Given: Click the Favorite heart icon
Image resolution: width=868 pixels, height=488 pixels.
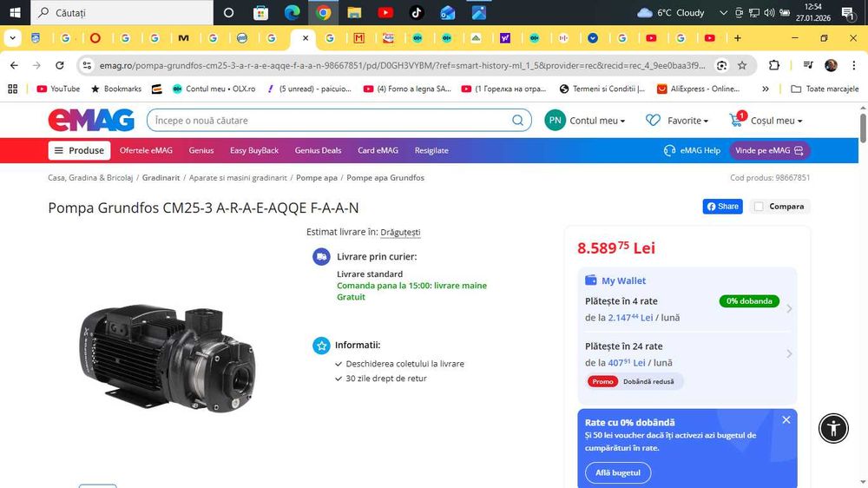Looking at the screenshot, I should (654, 120).
